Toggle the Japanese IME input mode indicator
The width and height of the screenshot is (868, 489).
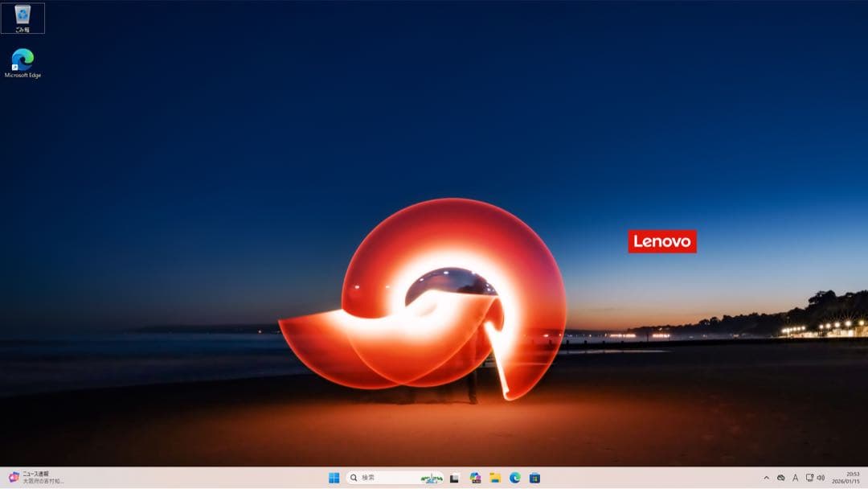795,477
